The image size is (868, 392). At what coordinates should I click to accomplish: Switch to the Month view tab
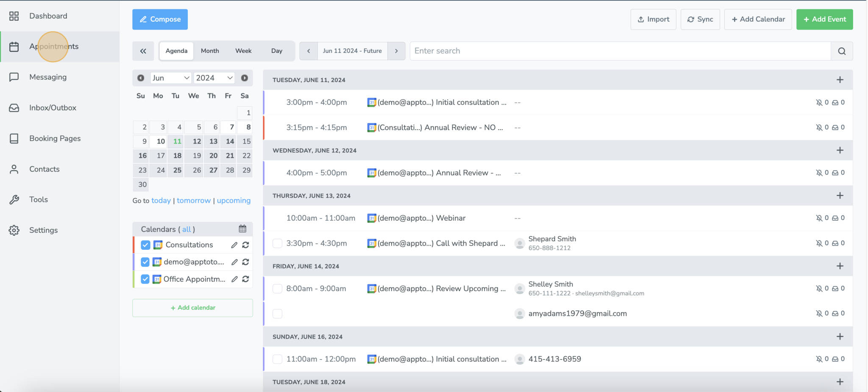click(x=210, y=51)
